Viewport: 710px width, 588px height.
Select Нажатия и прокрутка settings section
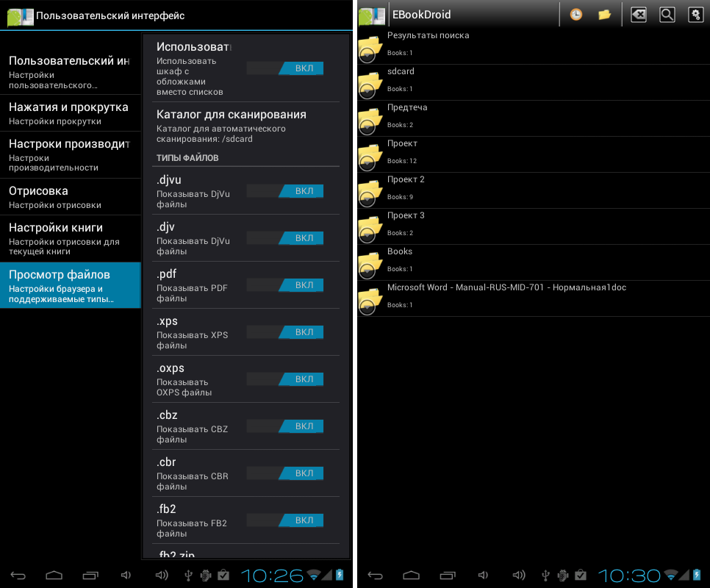(70, 113)
